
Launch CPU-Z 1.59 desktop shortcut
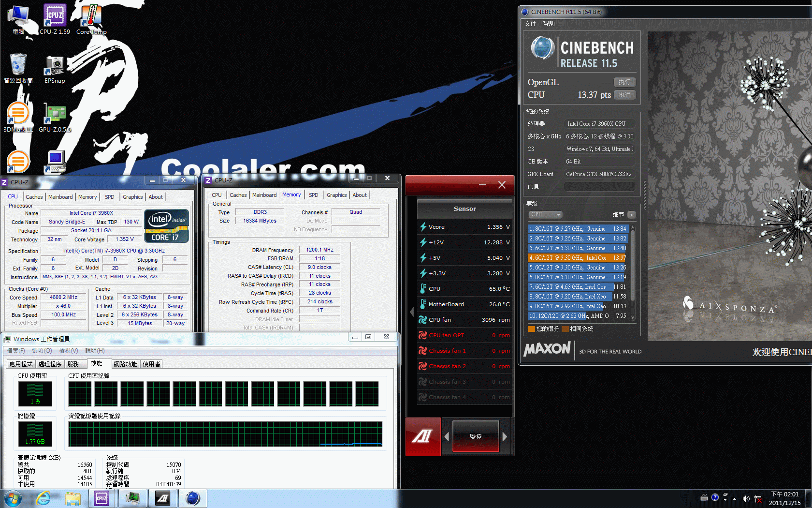[x=55, y=20]
